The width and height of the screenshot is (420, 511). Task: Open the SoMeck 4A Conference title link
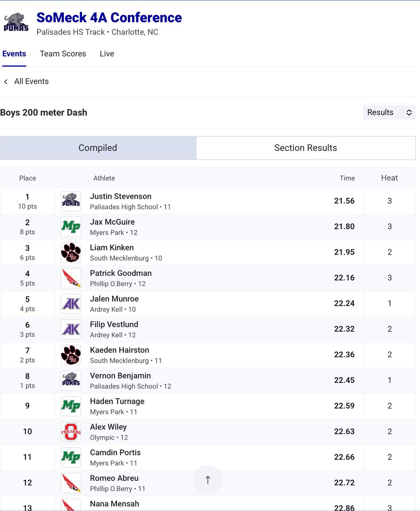pyautogui.click(x=109, y=17)
